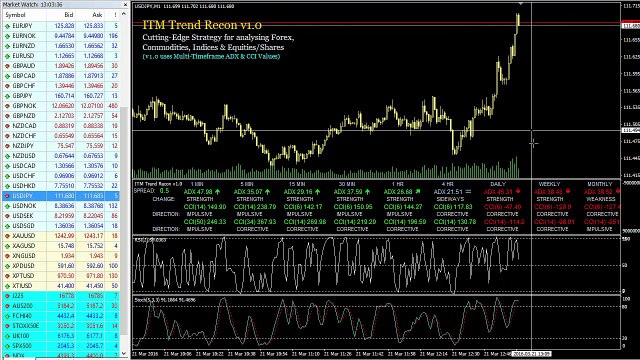The height and width of the screenshot is (360, 640).
Task: Click the 'SPREAD: 0.5' label
Action: [151, 191]
